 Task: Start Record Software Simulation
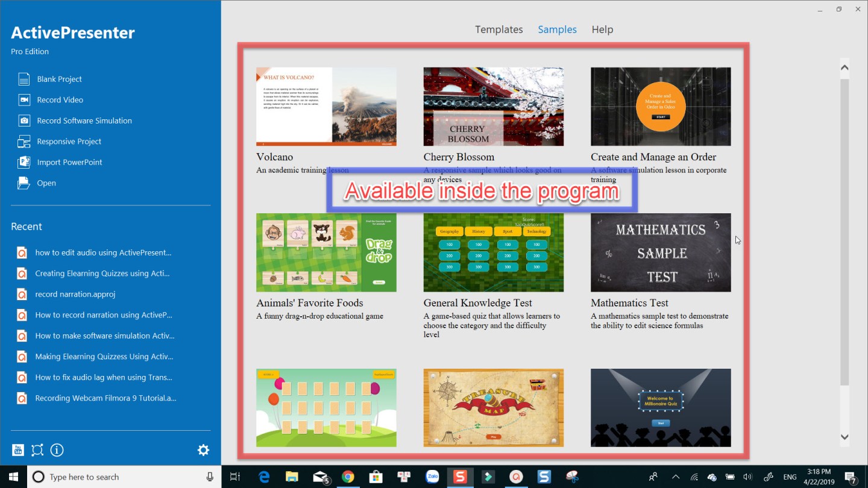pyautogui.click(x=75, y=120)
